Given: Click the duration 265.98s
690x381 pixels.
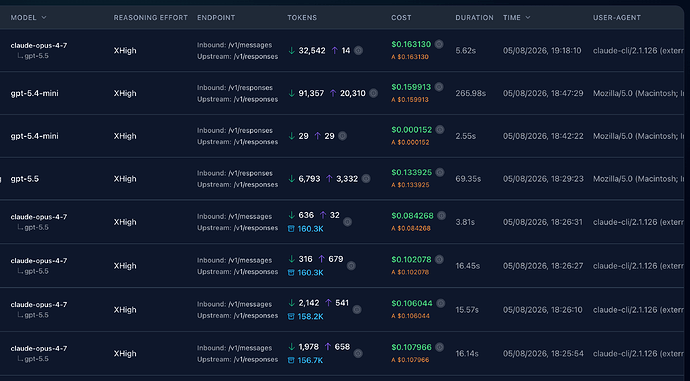Looking at the screenshot, I should pyautogui.click(x=470, y=93).
